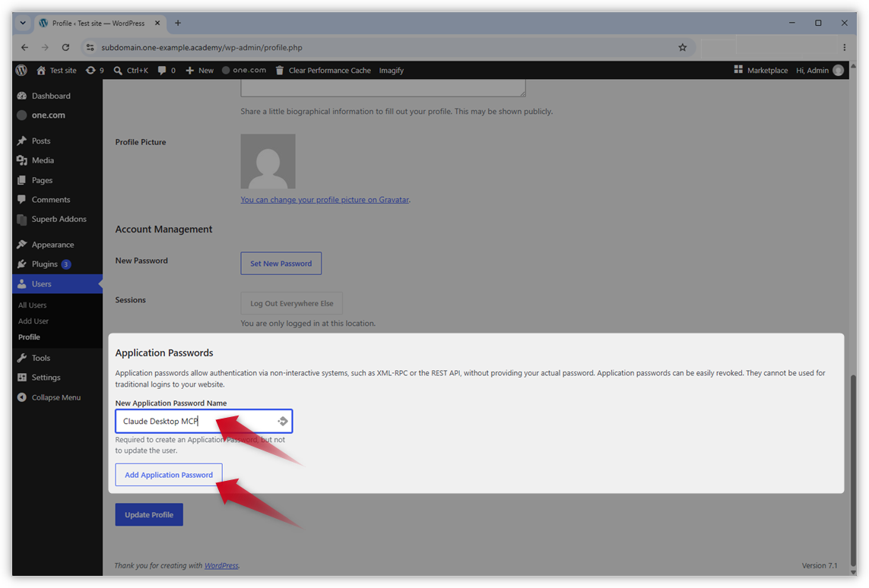Viewport: 869px width, 588px height.
Task: Click the Admin avatar icon
Action: [838, 71]
